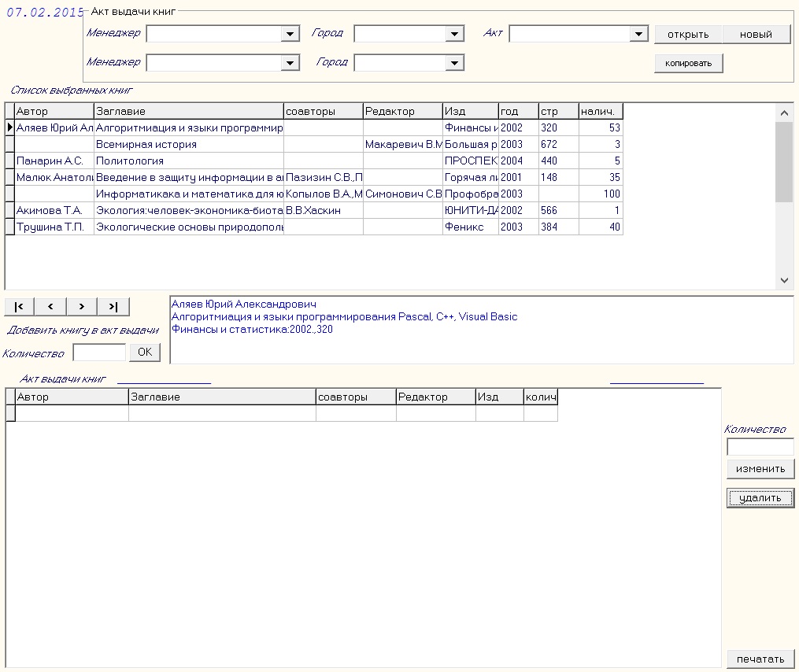
Task: Expand the first Город dropdown
Action: click(x=454, y=34)
